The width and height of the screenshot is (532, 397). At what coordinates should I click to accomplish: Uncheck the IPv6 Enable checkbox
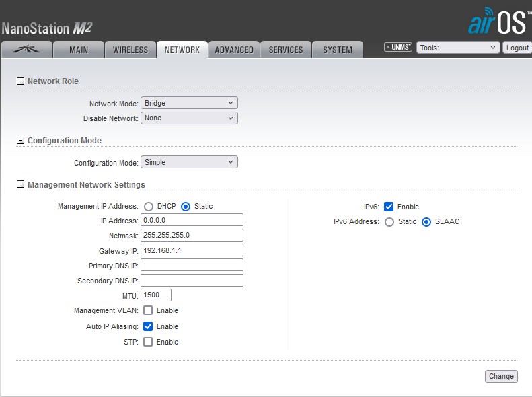tap(389, 207)
